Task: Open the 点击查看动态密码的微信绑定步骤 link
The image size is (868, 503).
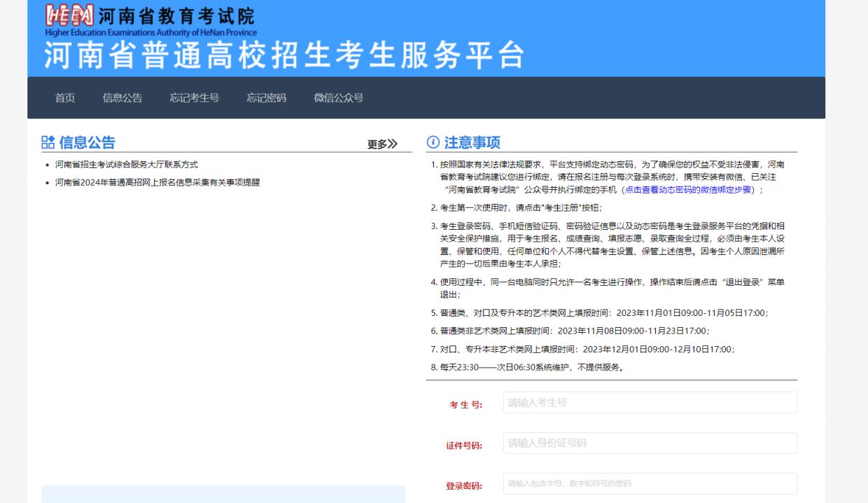Action: tap(689, 190)
